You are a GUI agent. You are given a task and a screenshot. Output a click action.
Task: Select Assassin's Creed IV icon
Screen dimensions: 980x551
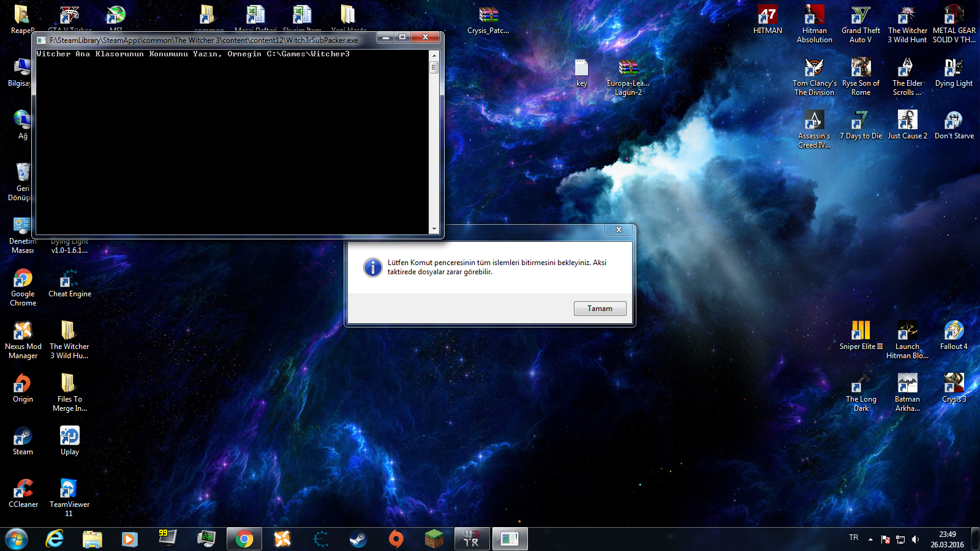coord(814,129)
